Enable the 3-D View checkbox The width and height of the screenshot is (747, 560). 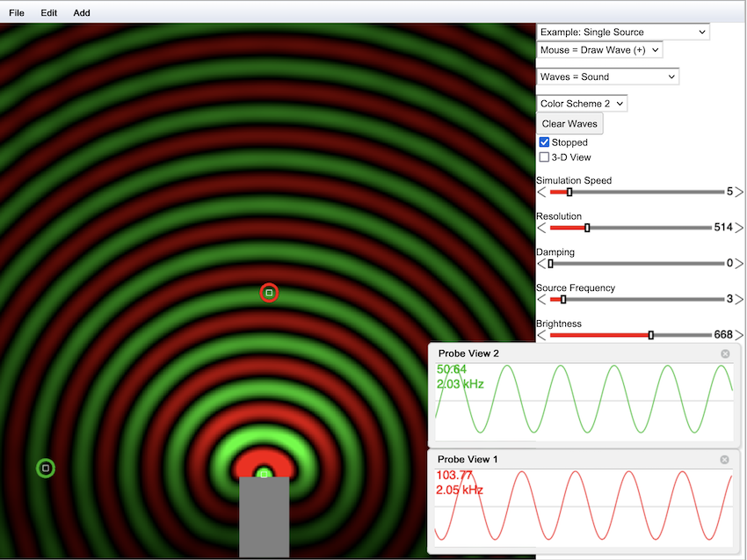545,157
